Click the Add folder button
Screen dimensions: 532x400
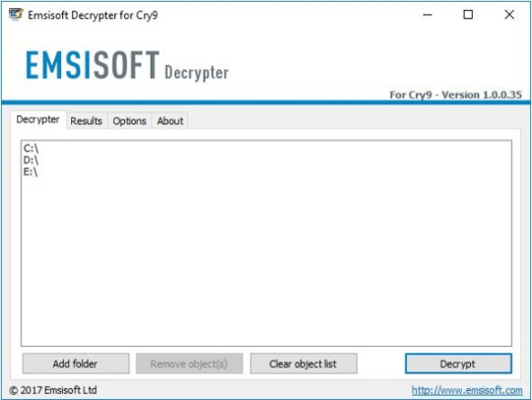pos(76,364)
